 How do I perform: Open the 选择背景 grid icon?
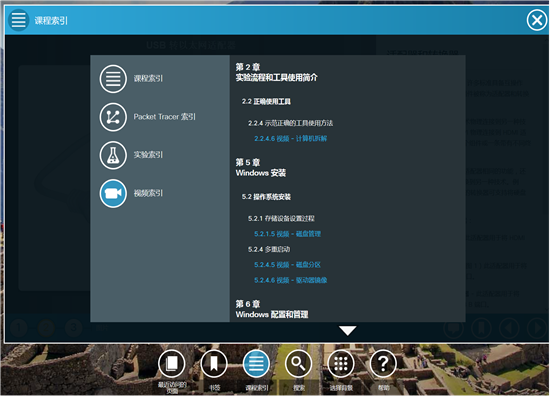click(x=341, y=364)
